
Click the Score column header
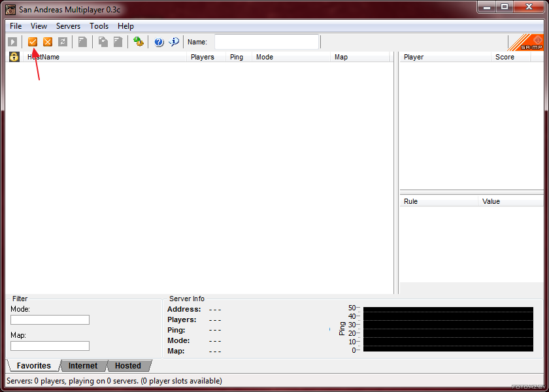(511, 57)
